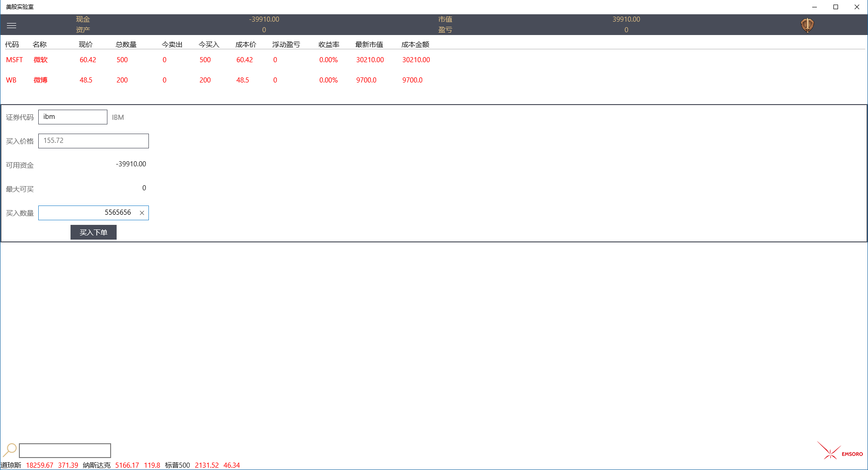Click the 代码 column header
Screen dimensions: 868x470
click(x=12, y=45)
